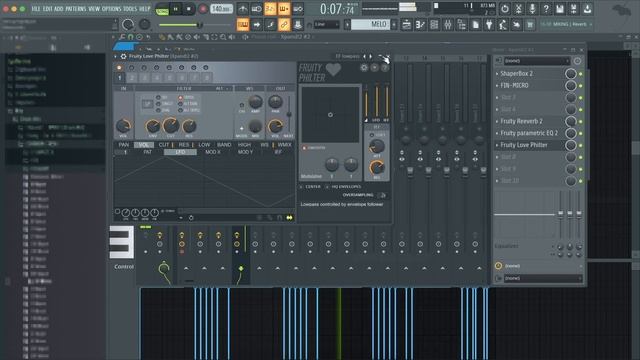Screen dimensions: 640x360
Task: Click the CUT cutoff knob in filter
Action: [171, 126]
